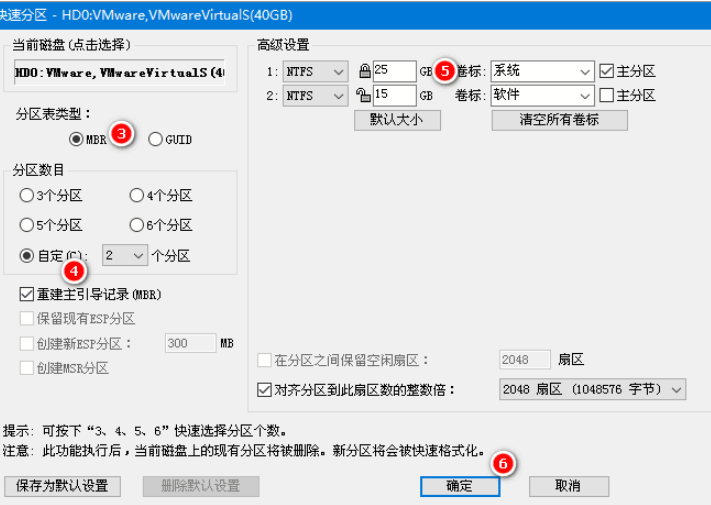Choose the 6个分区 option
Viewport: 711px width, 505px height.
coord(137,225)
